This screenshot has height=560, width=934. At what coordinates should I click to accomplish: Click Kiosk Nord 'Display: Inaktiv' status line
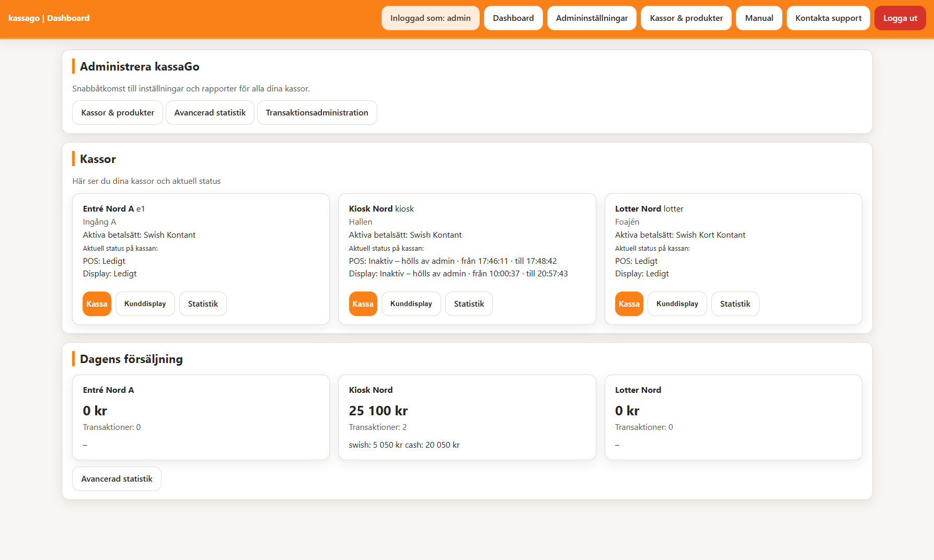coord(458,274)
